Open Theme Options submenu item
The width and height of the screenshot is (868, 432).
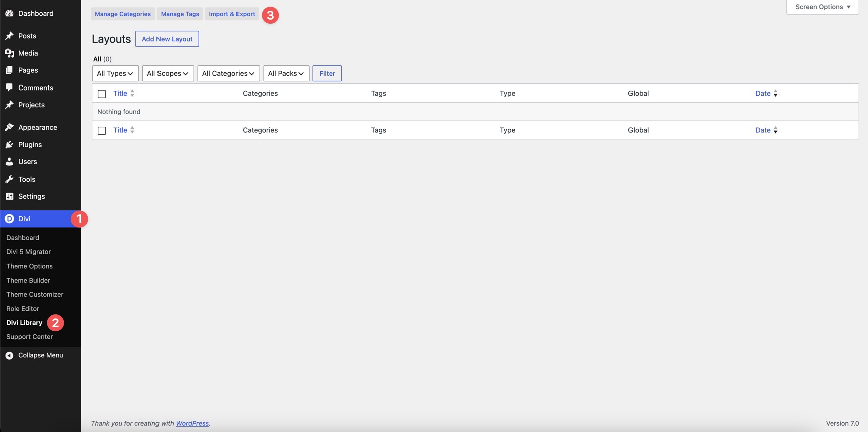[x=29, y=266]
